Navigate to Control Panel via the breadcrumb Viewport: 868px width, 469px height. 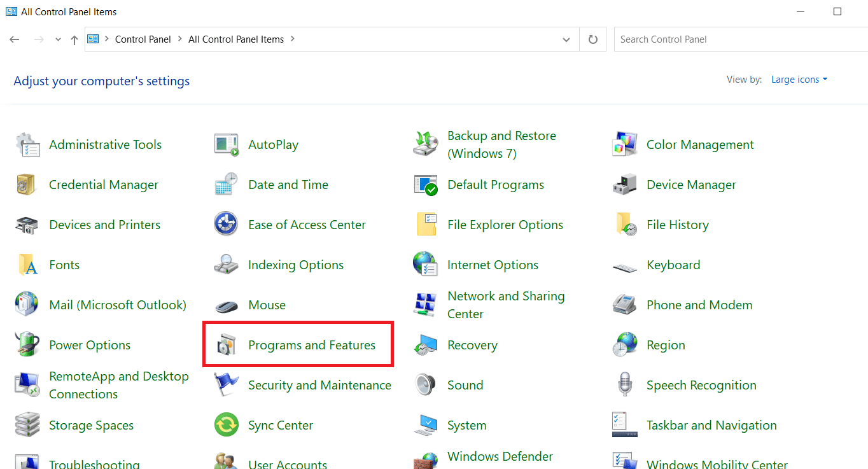tap(143, 39)
